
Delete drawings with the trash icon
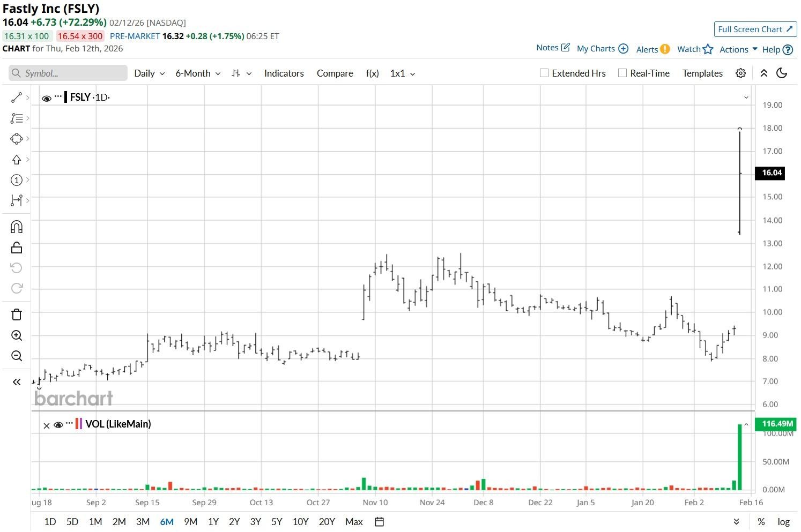pos(17,314)
